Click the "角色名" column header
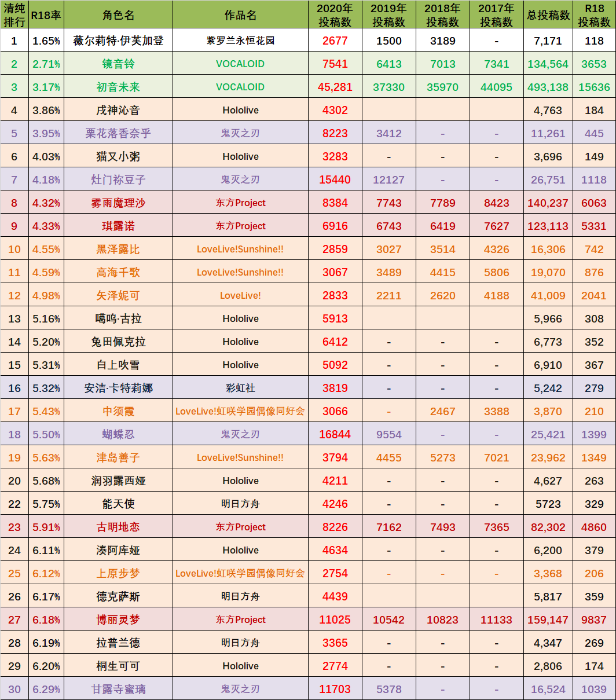 pos(118,16)
